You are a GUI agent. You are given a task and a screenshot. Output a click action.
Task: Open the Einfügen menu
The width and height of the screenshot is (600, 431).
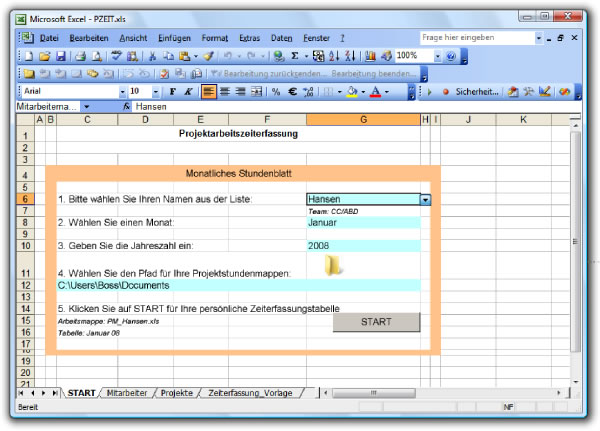(x=174, y=37)
